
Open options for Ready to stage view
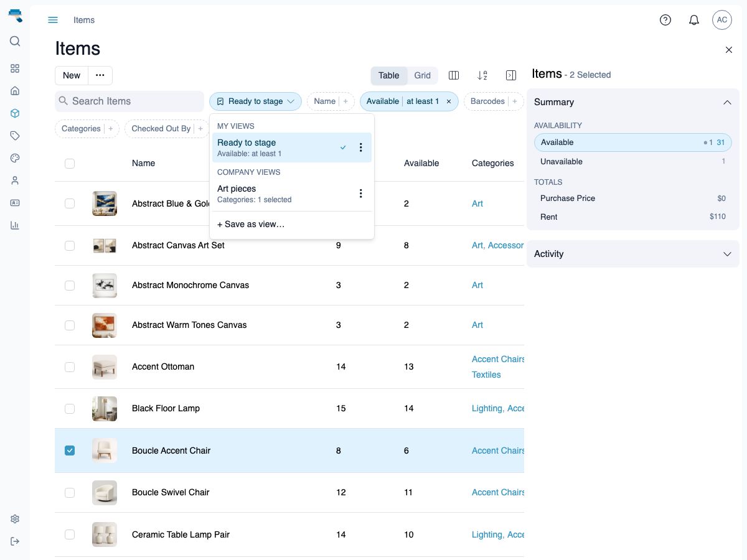coord(360,147)
